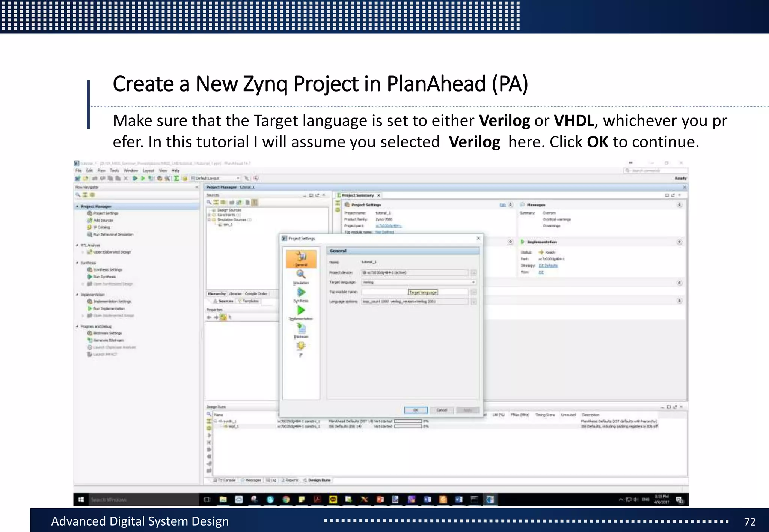Open Edit menu
The image size is (769, 532).
pyautogui.click(x=89, y=171)
